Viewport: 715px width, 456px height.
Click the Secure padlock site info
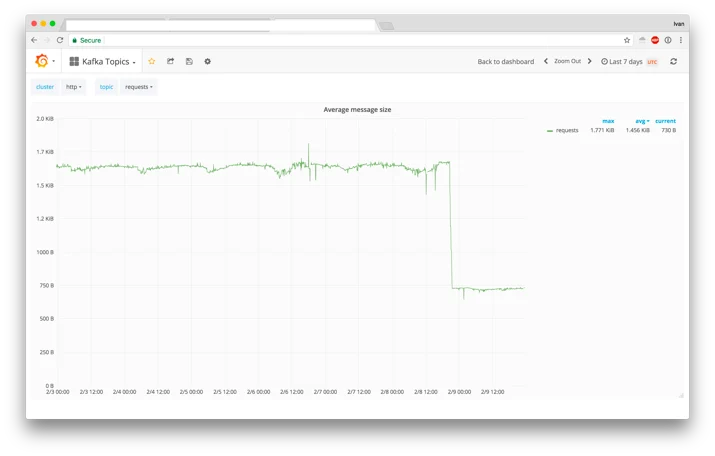pyautogui.click(x=87, y=40)
